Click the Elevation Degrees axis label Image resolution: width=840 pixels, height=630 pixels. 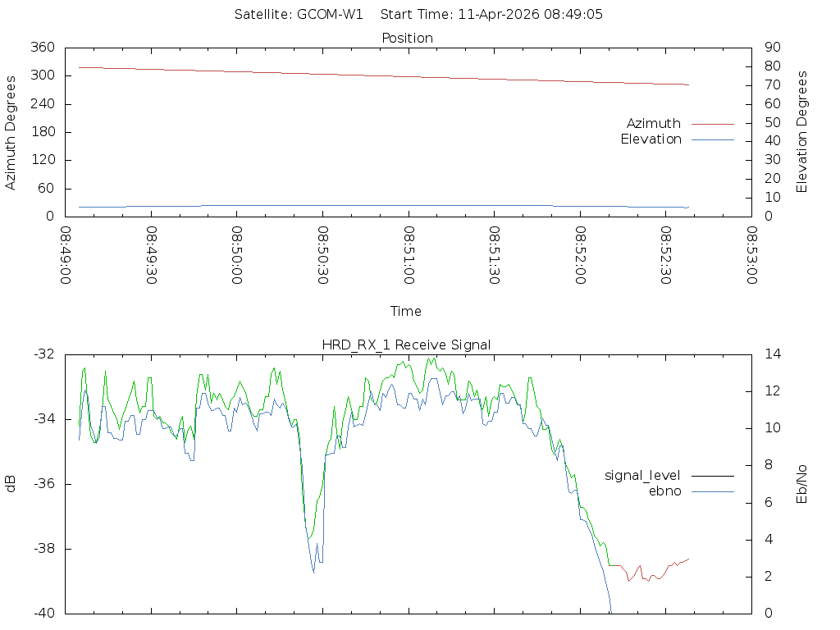point(802,132)
